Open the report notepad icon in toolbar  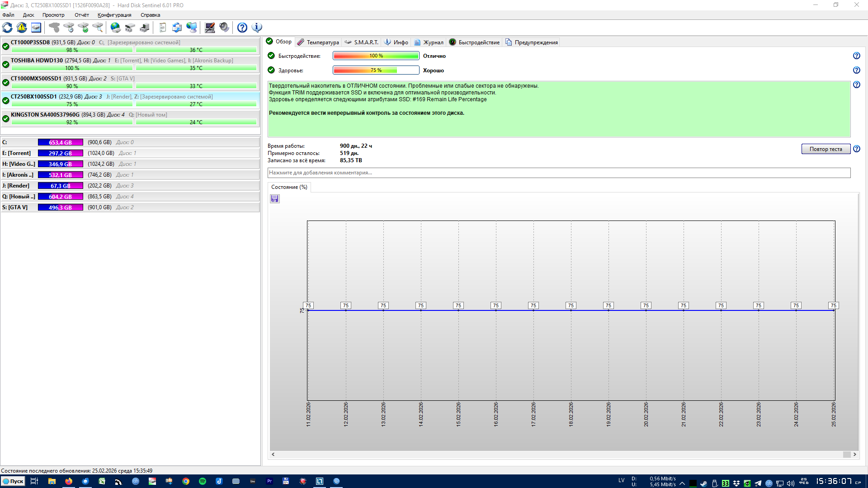coord(163,28)
